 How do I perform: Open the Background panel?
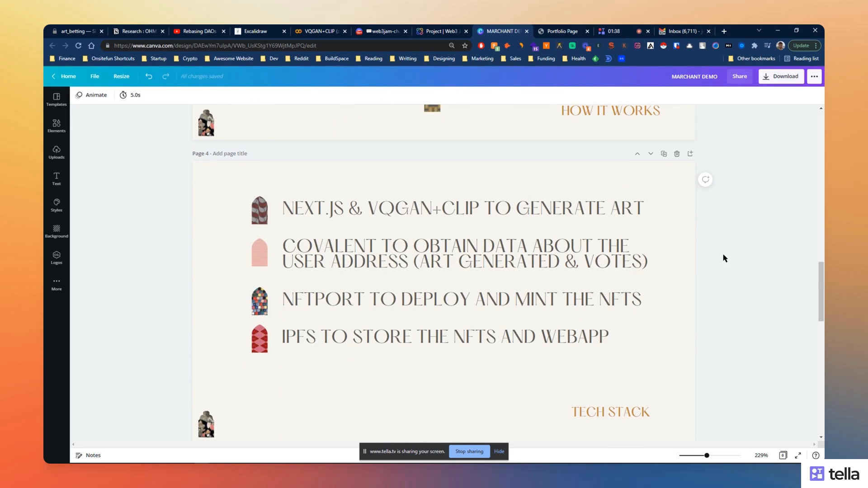[57, 232]
